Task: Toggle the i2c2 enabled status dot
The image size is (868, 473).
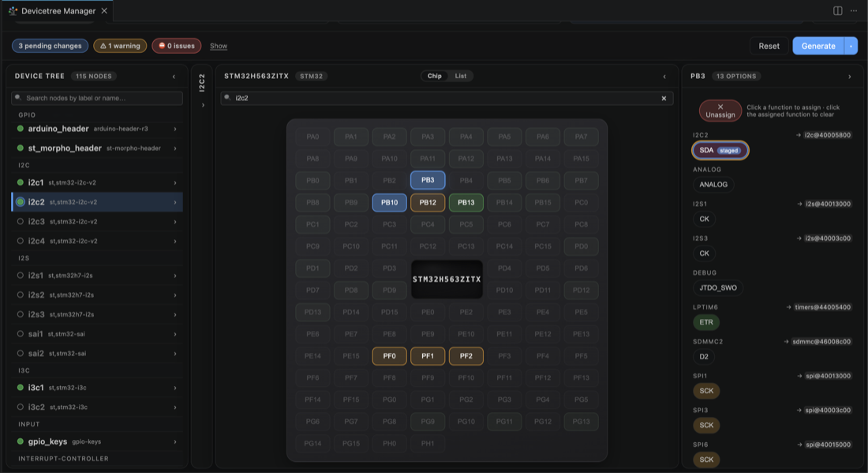Action: pyautogui.click(x=21, y=201)
